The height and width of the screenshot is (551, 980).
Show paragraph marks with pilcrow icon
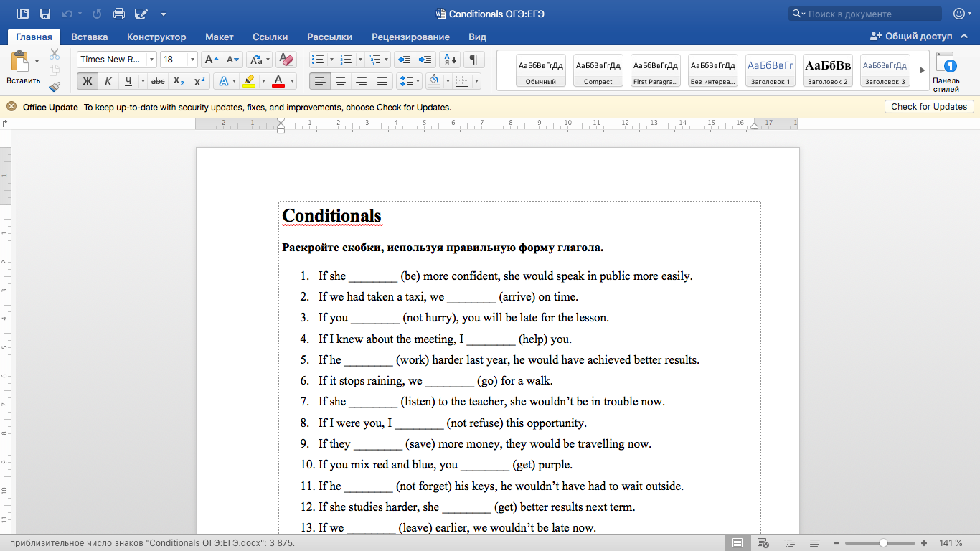[x=473, y=60]
